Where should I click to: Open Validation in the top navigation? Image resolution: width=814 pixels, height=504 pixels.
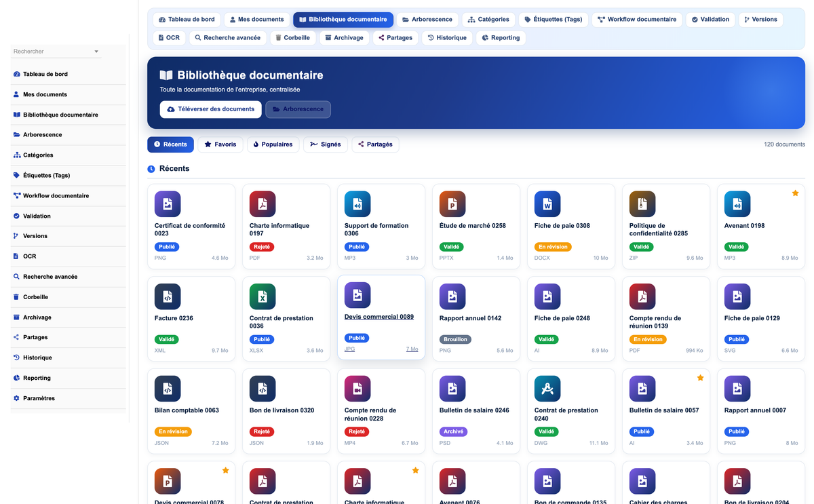click(710, 20)
